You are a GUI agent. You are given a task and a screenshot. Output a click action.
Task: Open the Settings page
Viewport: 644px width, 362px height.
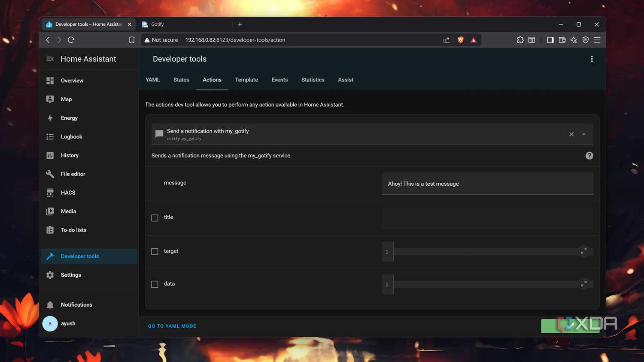pyautogui.click(x=89, y=275)
